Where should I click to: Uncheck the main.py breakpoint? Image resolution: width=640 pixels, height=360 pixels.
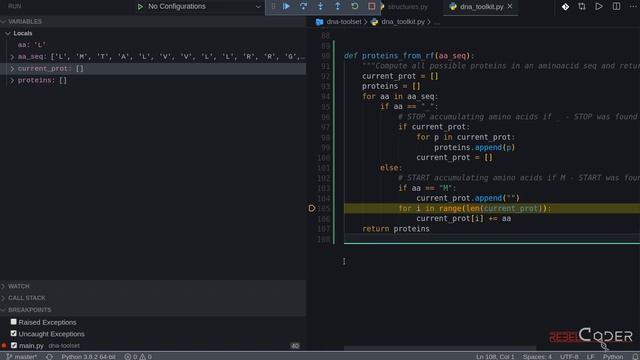(14, 345)
